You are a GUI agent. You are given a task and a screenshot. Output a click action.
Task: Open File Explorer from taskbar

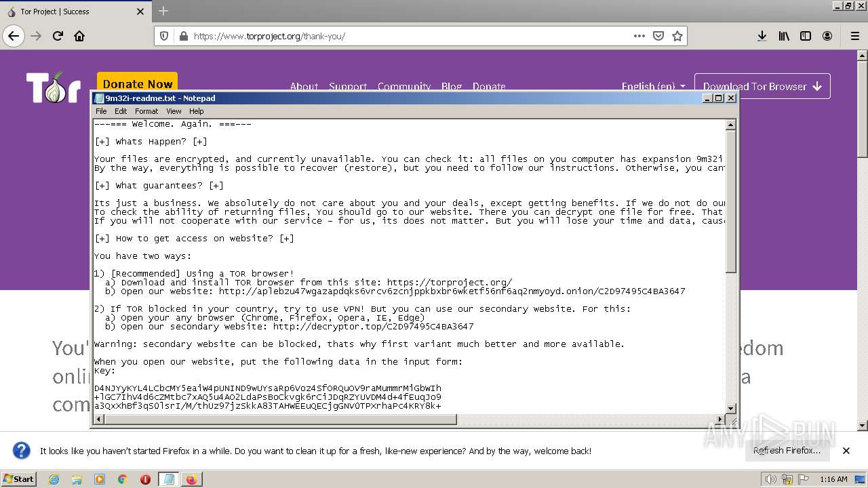(77, 479)
